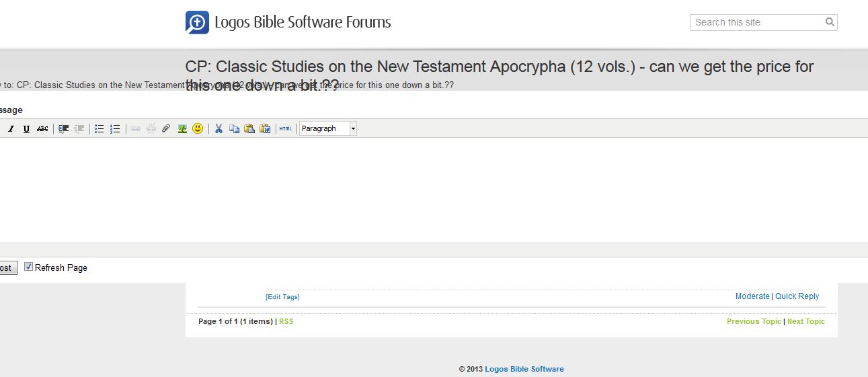868x377 pixels.
Task: Paste from Word icon
Action: (x=265, y=128)
